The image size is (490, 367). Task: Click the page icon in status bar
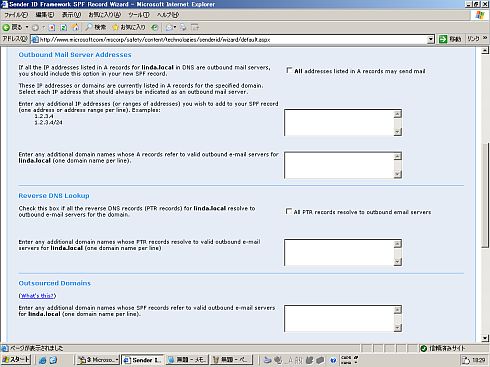coord(5,348)
